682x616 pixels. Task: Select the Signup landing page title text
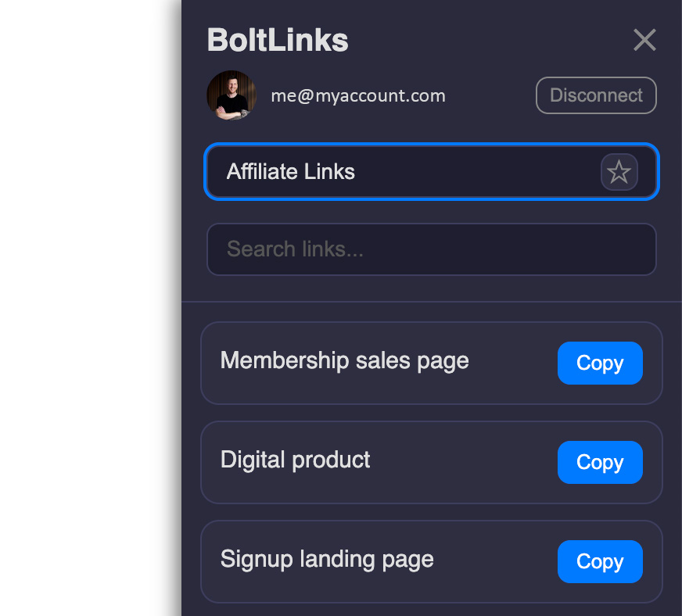327,559
